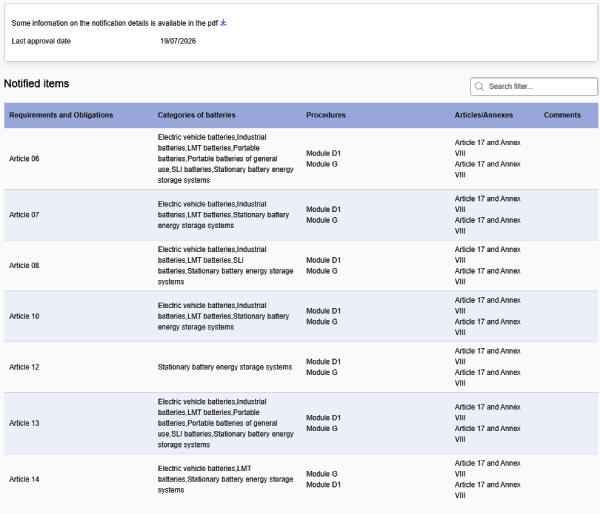Viewport: 600px width, 514px height.
Task: Click Module G procedure in Article 14 row
Action: pos(321,474)
